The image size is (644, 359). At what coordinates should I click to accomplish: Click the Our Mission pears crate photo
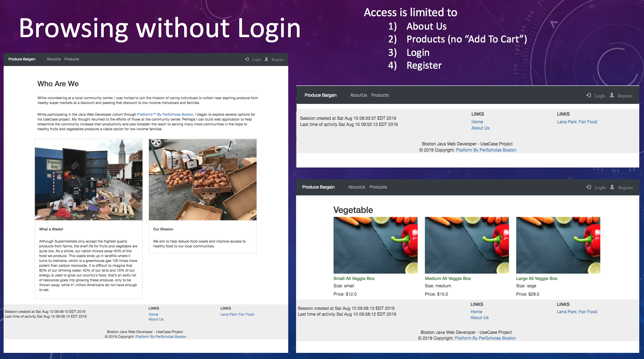click(x=203, y=180)
